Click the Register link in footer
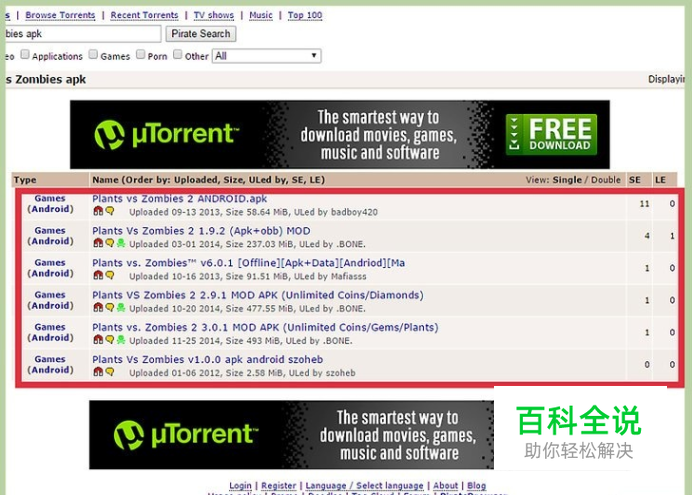Image resolution: width=692 pixels, height=495 pixels. click(278, 486)
